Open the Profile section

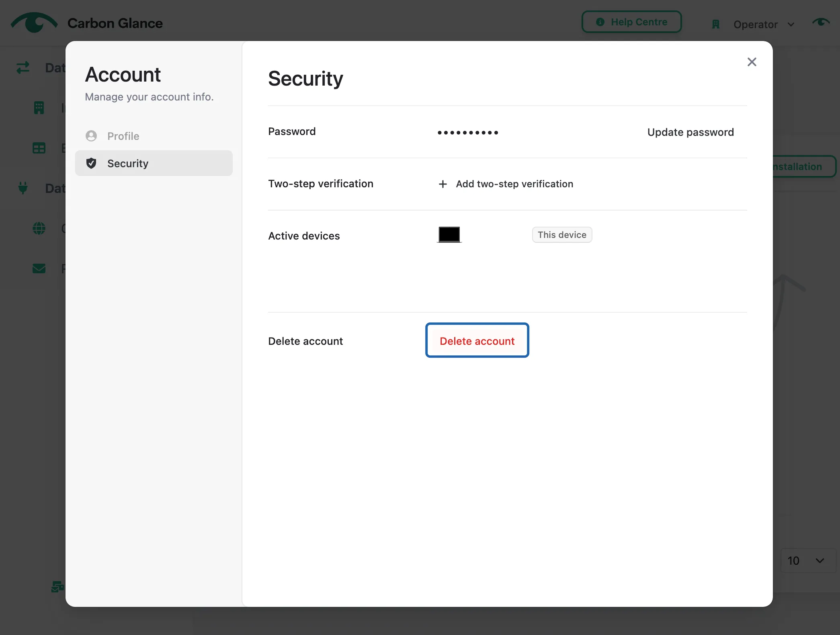tap(154, 136)
